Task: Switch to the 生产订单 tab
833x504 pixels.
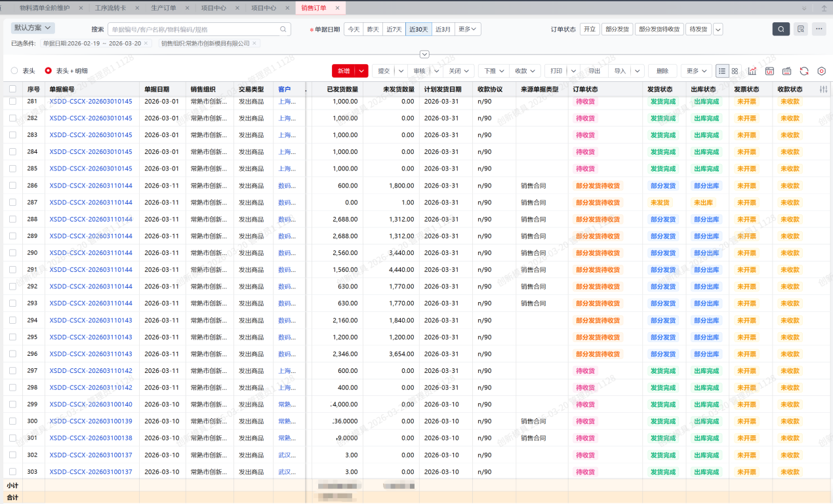Action: 163,8
